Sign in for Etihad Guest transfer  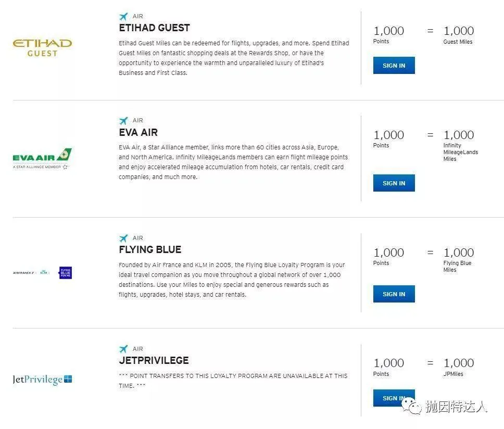pos(394,66)
